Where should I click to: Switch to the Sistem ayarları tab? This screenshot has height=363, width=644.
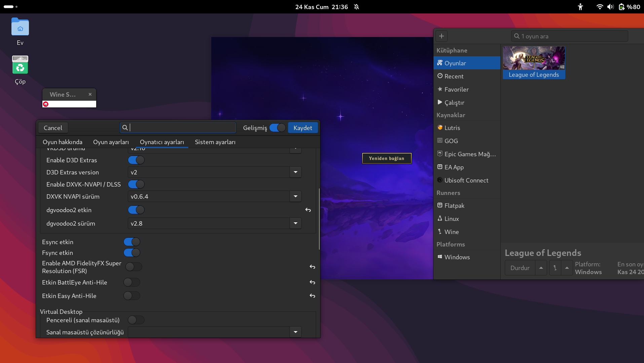click(x=215, y=142)
